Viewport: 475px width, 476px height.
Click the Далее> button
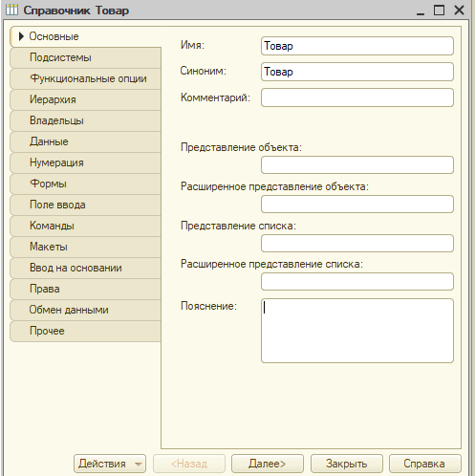[x=268, y=464]
